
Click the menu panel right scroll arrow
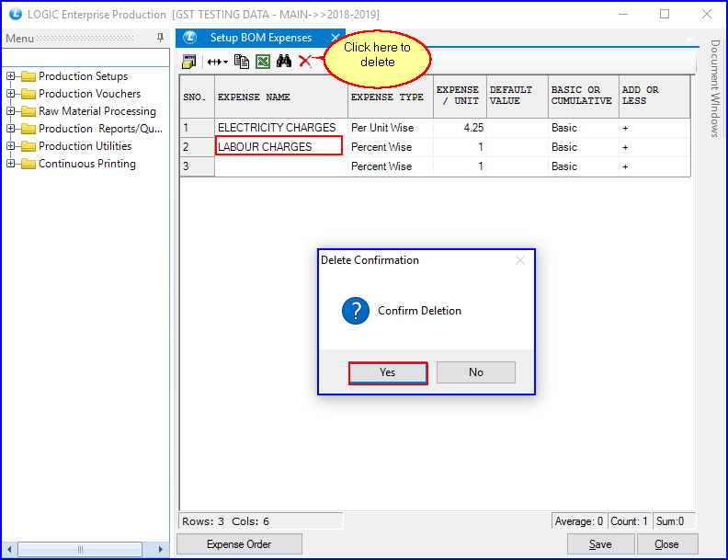click(161, 549)
